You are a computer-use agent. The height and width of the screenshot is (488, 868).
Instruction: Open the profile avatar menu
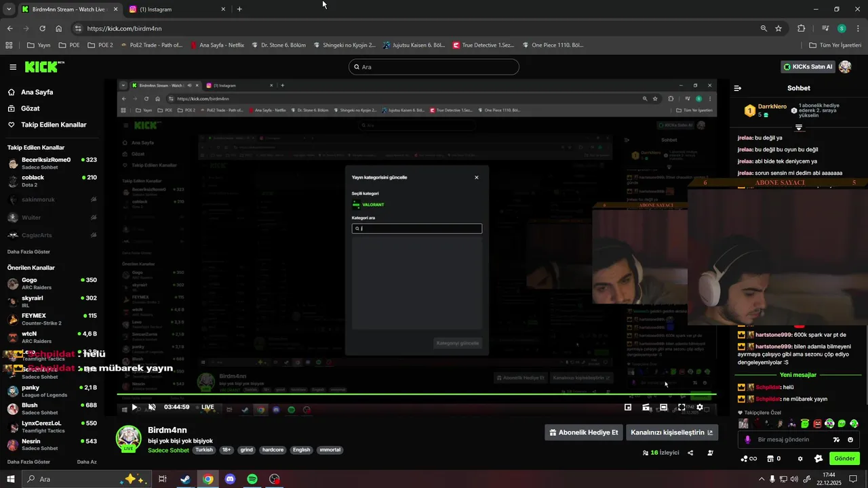pos(845,67)
